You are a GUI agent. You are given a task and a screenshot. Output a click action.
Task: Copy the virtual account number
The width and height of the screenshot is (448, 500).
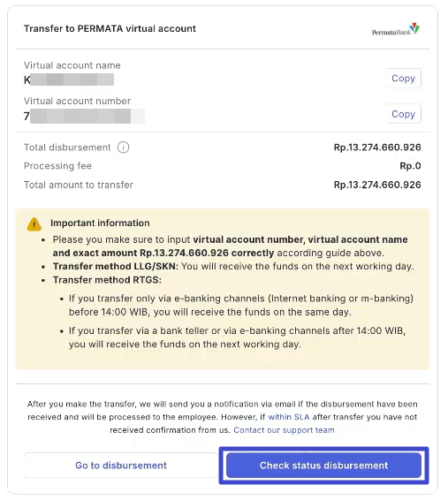pos(403,114)
